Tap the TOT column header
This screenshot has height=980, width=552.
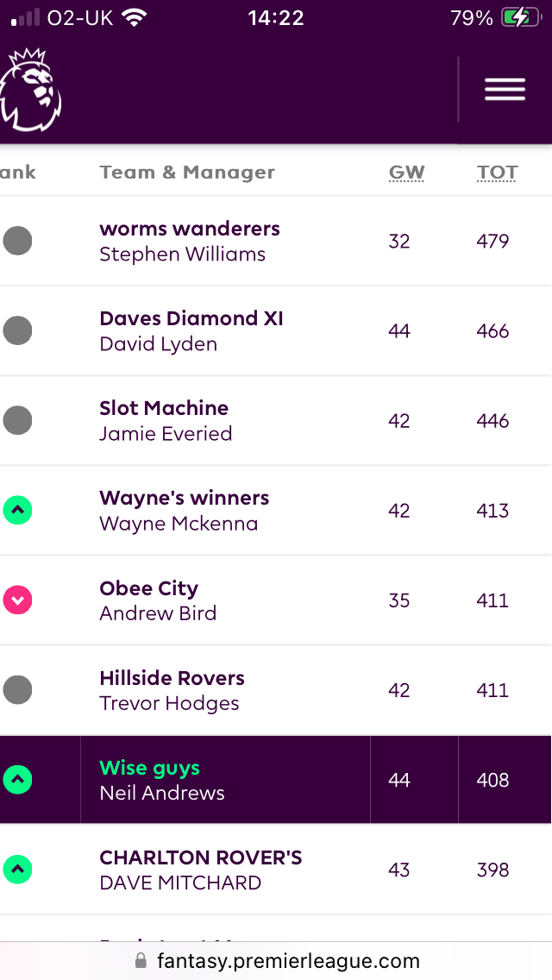(497, 173)
